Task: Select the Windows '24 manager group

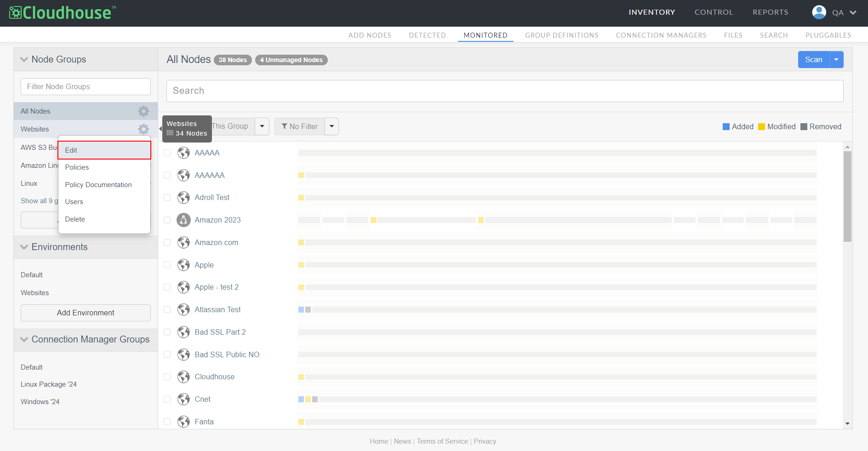Action: pos(40,402)
